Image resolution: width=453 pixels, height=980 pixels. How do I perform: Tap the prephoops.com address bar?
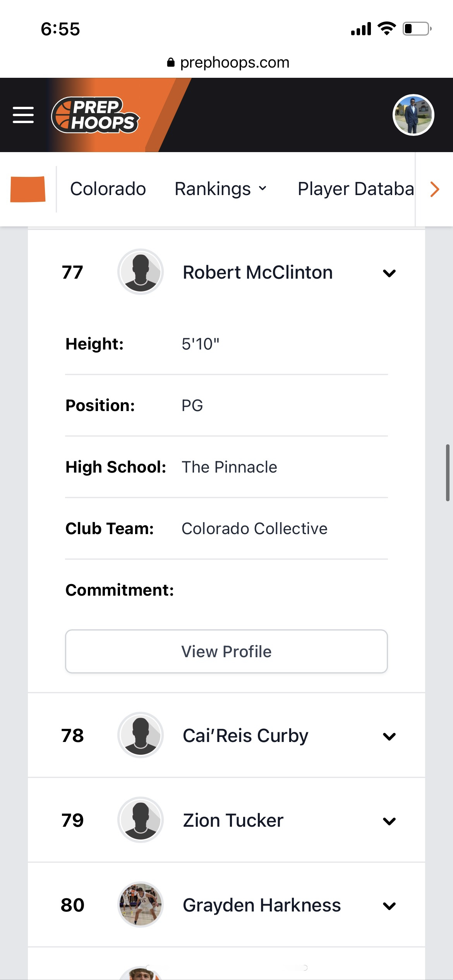coord(228,62)
